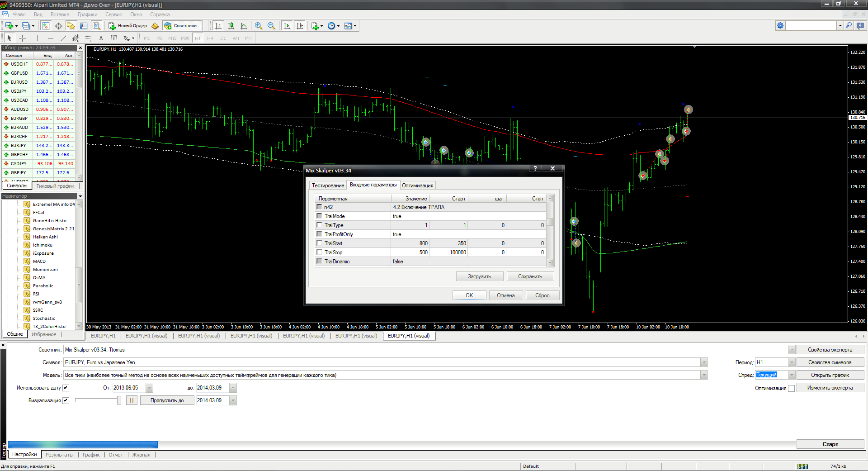The height and width of the screenshot is (471, 868).
Task: Open the Спред dropdown
Action: coord(791,375)
